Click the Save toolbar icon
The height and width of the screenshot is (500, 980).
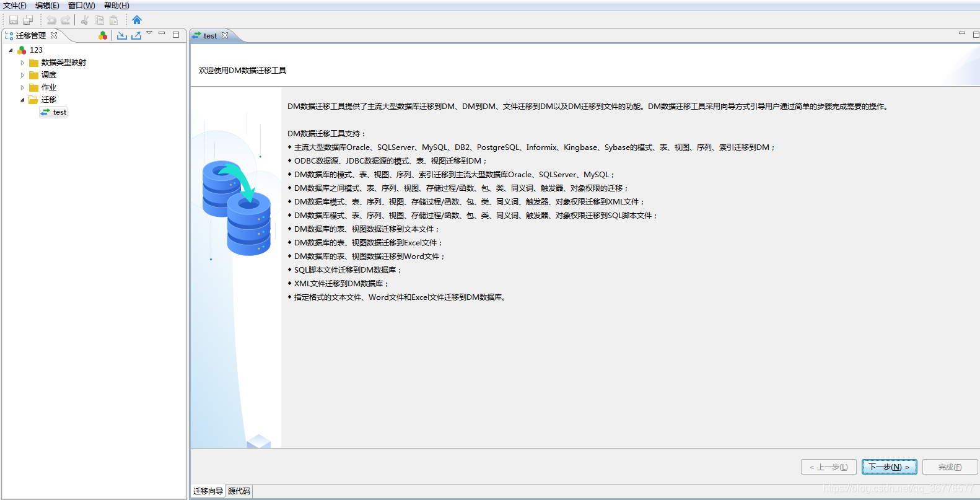click(x=14, y=20)
